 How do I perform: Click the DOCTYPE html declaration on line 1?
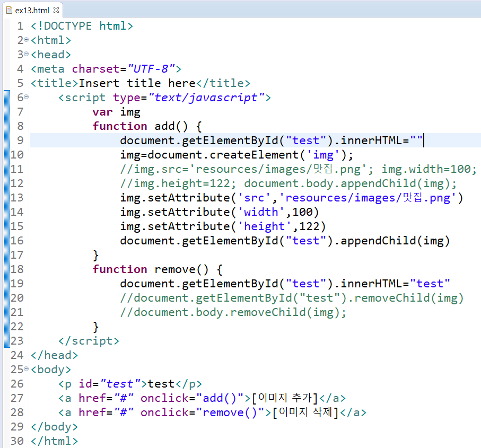tap(82, 26)
